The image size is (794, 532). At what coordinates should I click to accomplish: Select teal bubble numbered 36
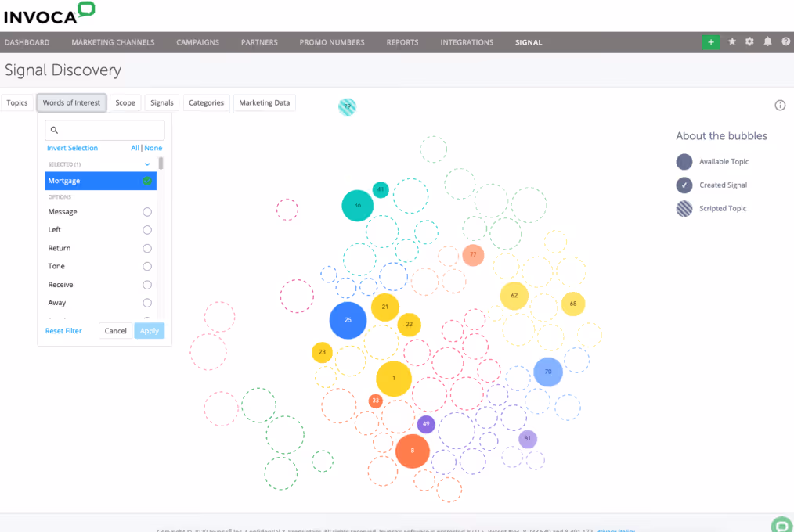pyautogui.click(x=358, y=205)
